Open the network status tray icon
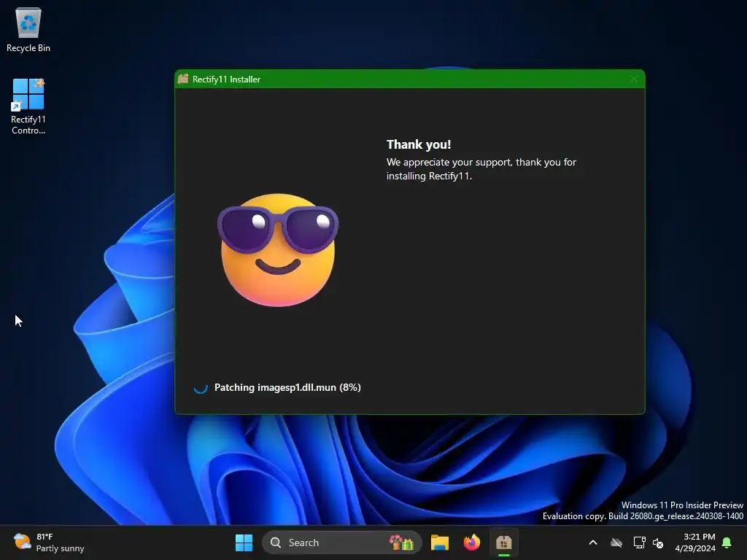 [x=639, y=542]
